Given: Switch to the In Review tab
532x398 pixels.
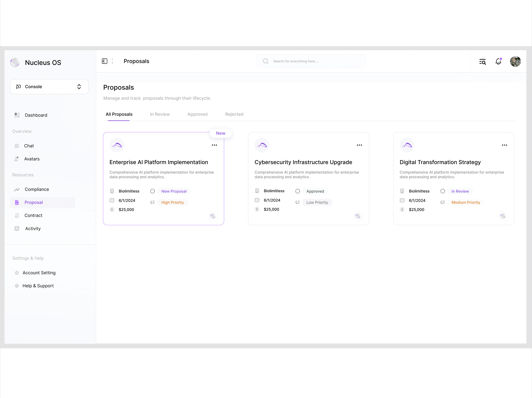Looking at the screenshot, I should click(x=160, y=115).
